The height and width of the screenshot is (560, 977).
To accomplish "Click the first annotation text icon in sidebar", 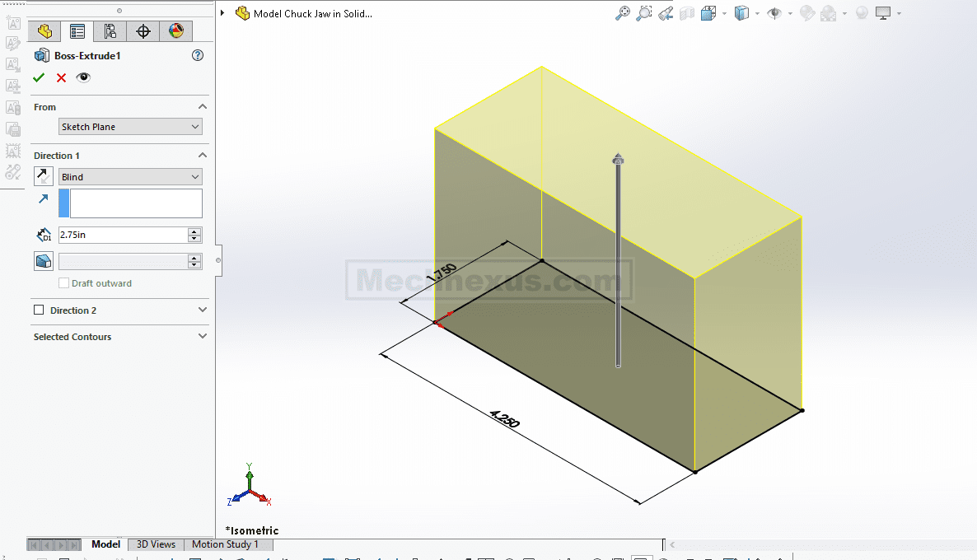I will click(x=13, y=23).
